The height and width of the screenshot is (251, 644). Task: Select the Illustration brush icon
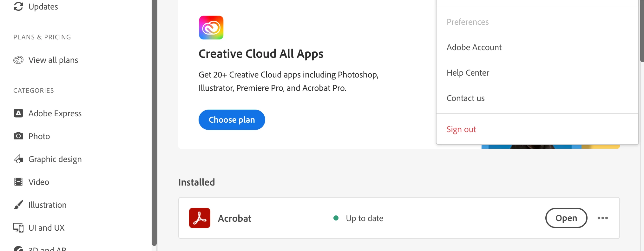point(18,205)
